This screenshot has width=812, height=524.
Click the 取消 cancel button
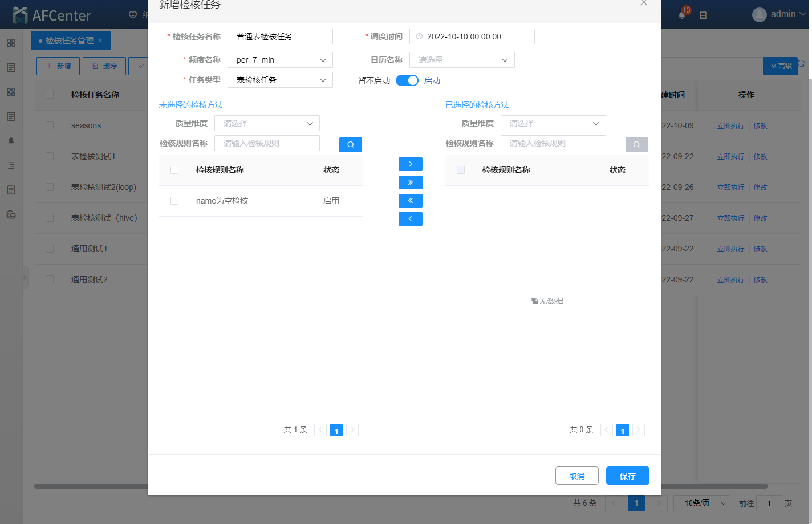(x=576, y=476)
